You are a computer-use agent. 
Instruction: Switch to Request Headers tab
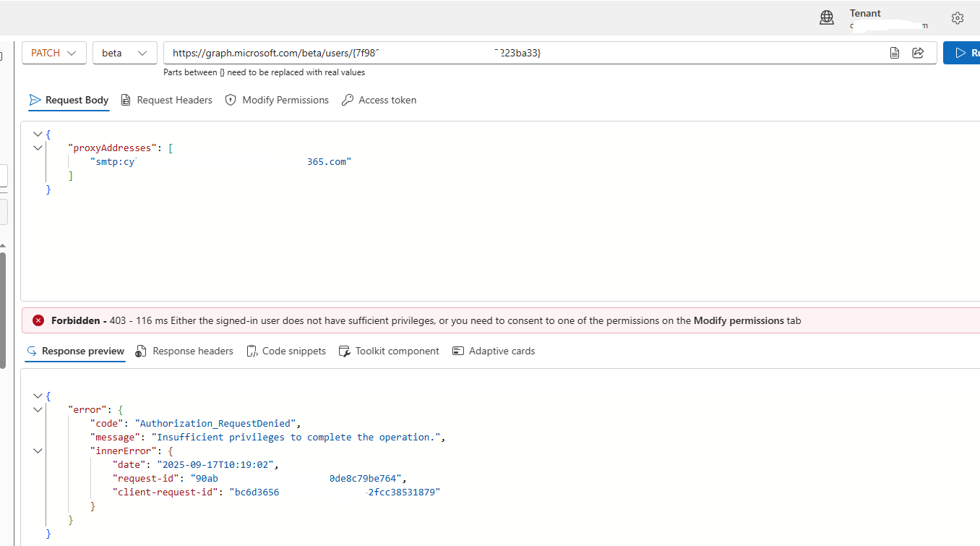167,101
